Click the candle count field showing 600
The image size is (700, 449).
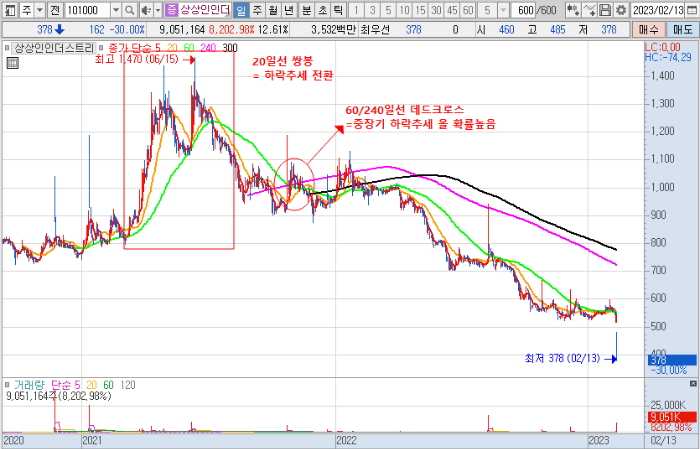[x=525, y=10]
